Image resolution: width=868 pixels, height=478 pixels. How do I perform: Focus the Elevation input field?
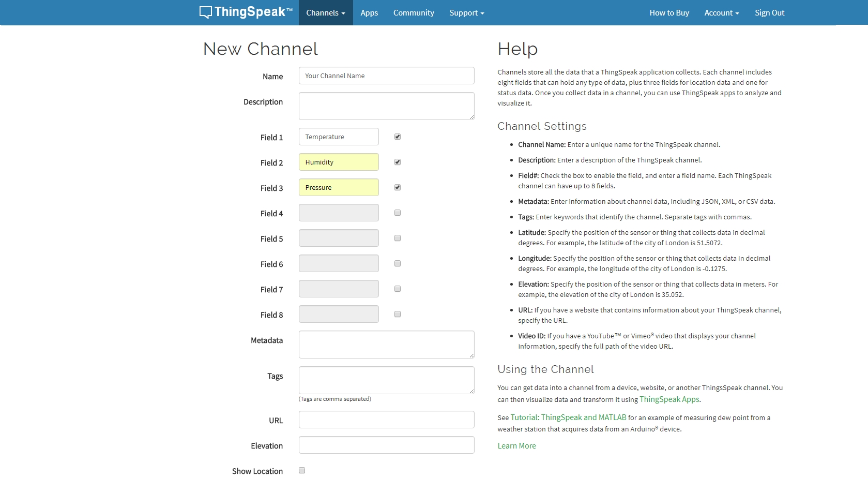click(387, 445)
